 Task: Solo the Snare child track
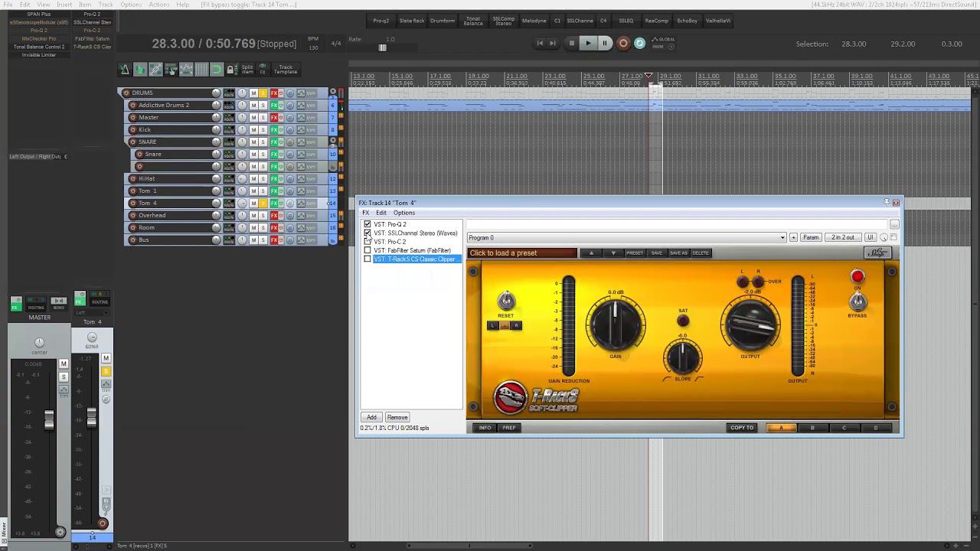(x=263, y=154)
